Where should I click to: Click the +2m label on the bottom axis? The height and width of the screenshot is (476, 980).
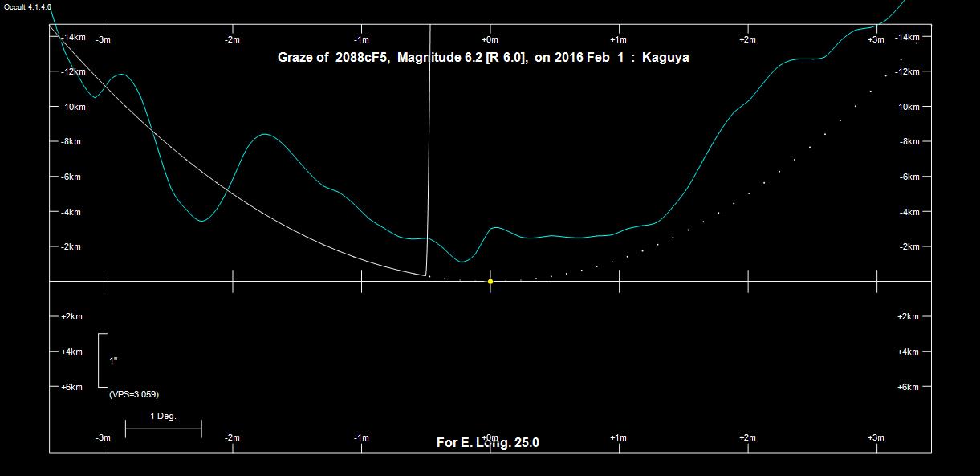[x=747, y=437]
